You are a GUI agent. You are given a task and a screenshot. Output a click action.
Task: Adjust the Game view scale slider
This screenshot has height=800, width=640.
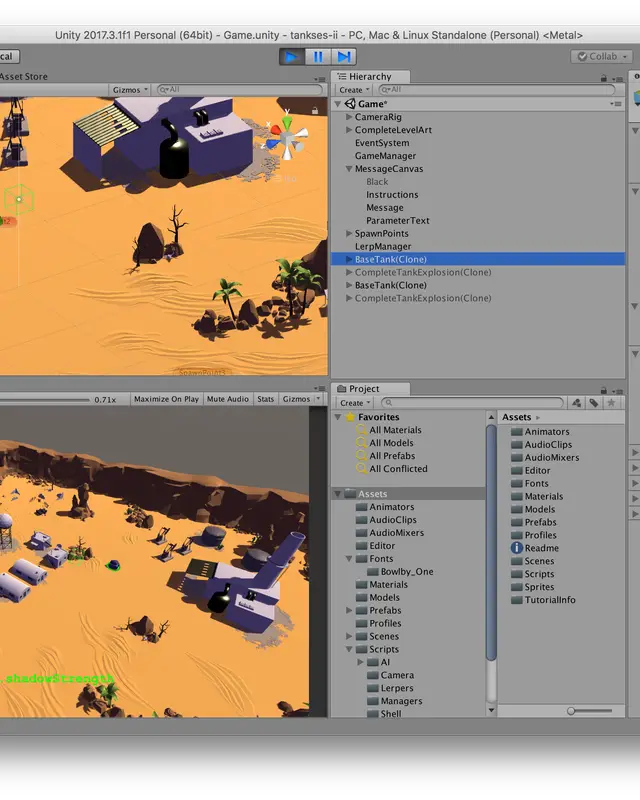tap(45, 399)
